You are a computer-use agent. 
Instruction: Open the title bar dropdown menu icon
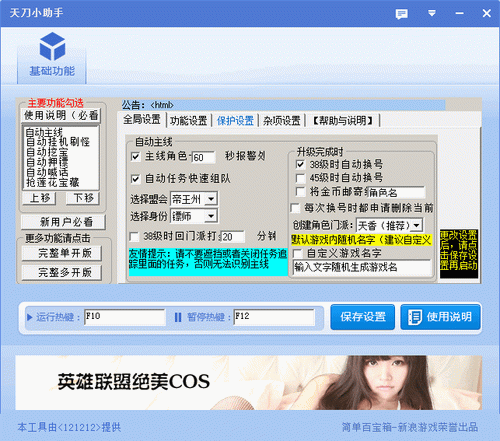click(432, 13)
